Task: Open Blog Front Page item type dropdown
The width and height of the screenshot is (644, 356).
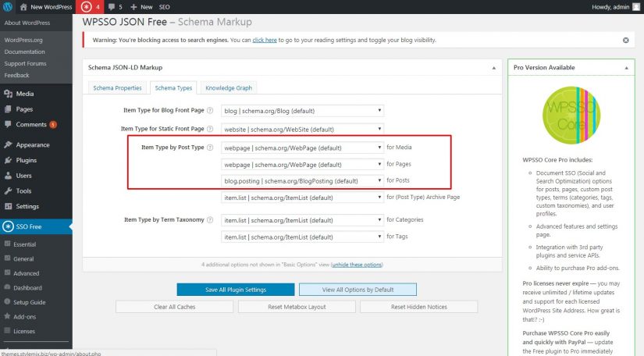Action: coord(302,111)
